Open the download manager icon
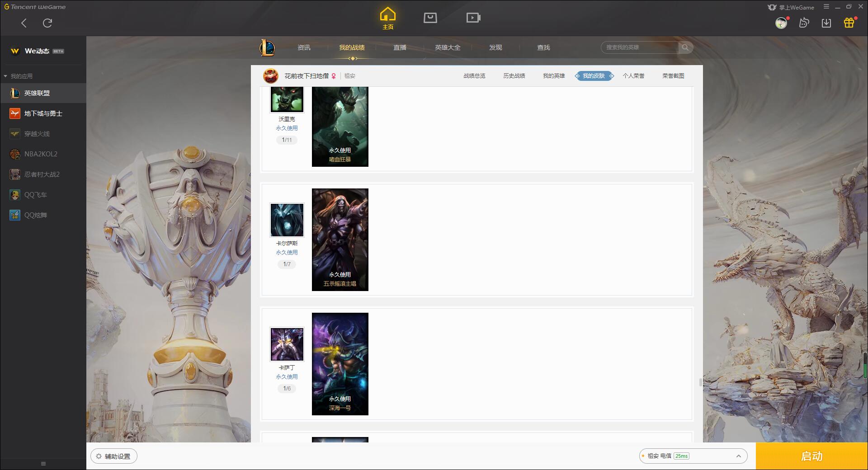Viewport: 868px width, 470px height. [x=826, y=23]
